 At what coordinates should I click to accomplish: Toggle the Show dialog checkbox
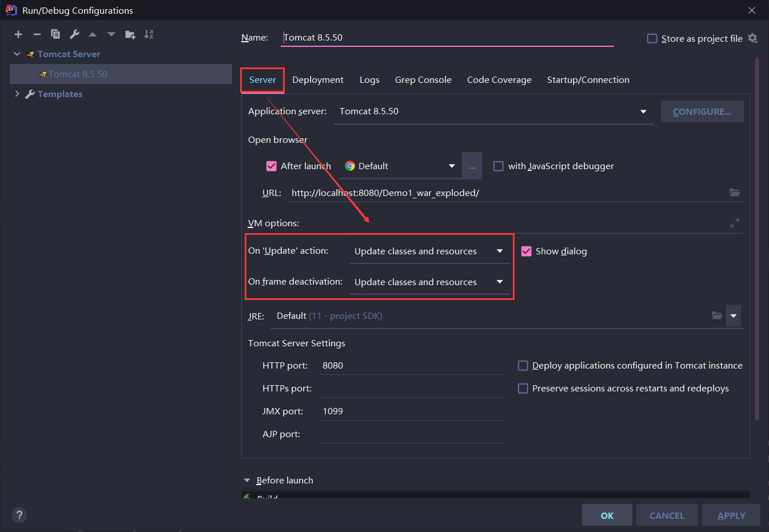click(527, 251)
